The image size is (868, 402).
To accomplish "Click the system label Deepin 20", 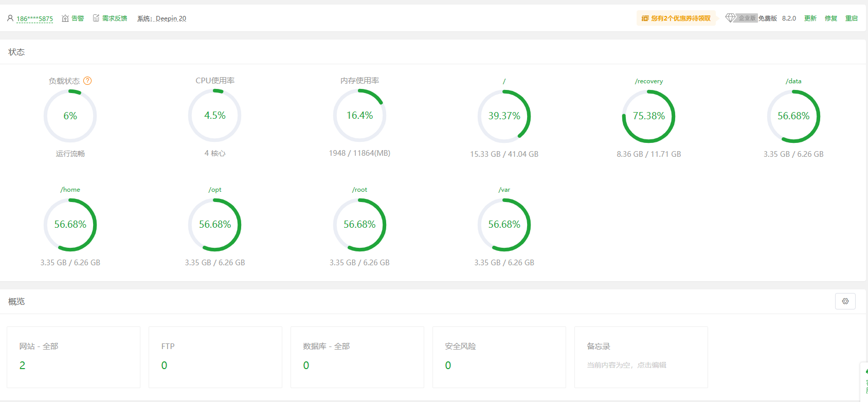I will (161, 18).
